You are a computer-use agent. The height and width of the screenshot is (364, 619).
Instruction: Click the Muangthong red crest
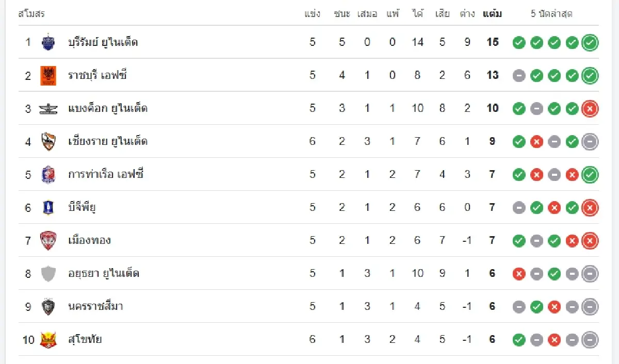tap(48, 240)
